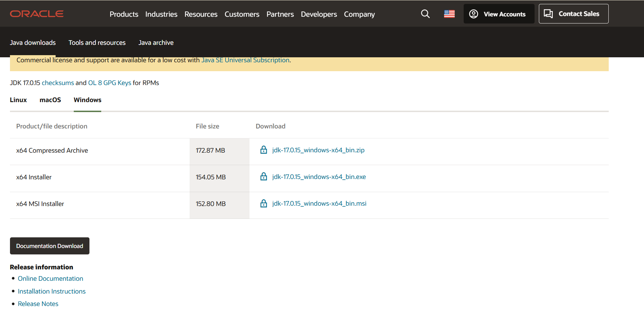Click the x64 Compressed Archive description

[x=52, y=151]
